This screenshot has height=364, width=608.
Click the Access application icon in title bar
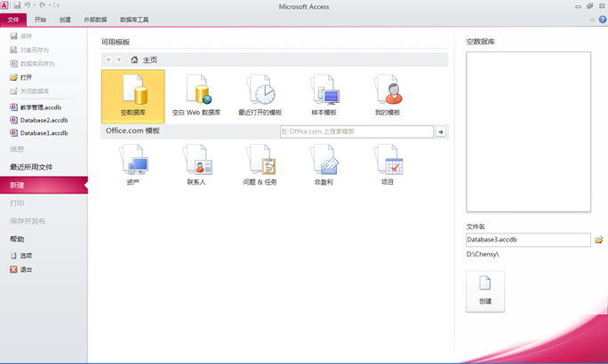coord(4,5)
